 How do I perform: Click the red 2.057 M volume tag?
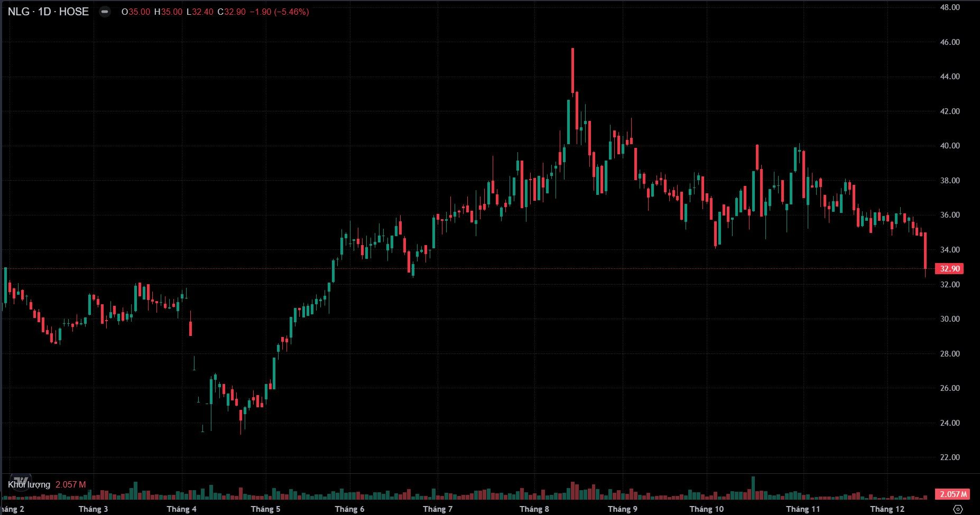(x=951, y=494)
